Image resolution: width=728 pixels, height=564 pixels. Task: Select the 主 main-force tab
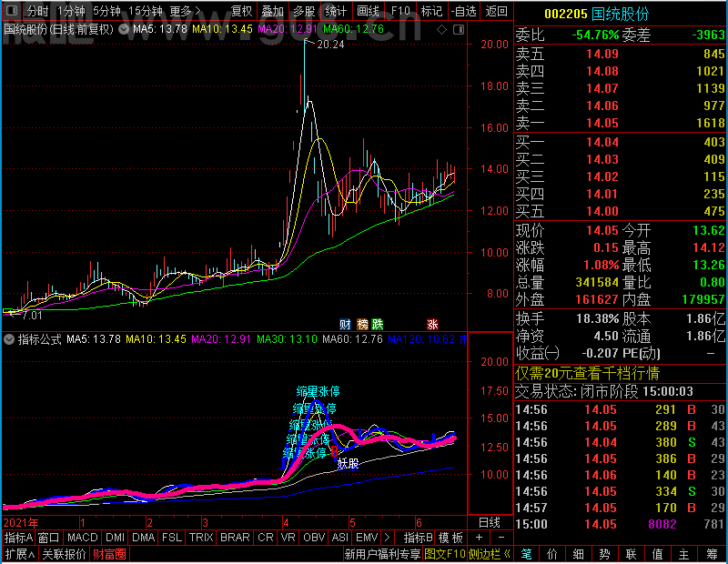[683, 554]
